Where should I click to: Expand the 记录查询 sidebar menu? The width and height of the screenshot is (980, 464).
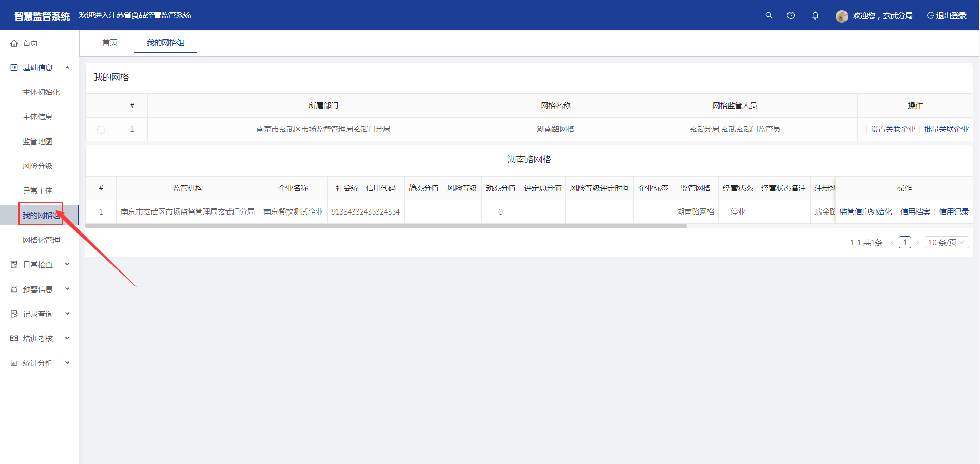(x=67, y=314)
